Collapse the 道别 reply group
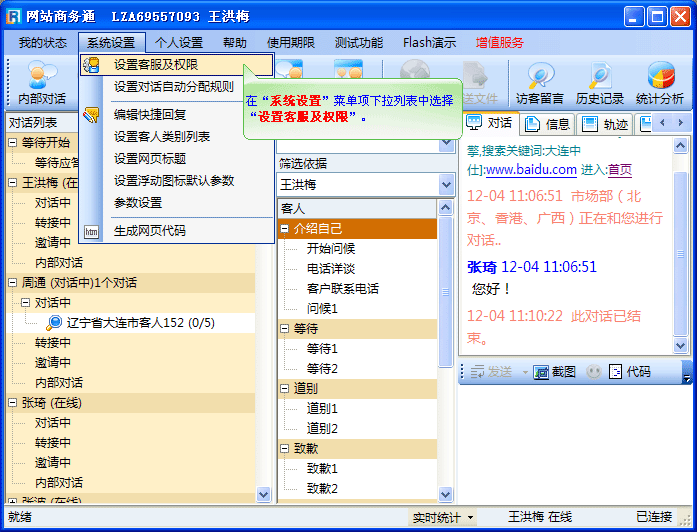Screen dimensions: 697x532 pyautogui.click(x=285, y=388)
